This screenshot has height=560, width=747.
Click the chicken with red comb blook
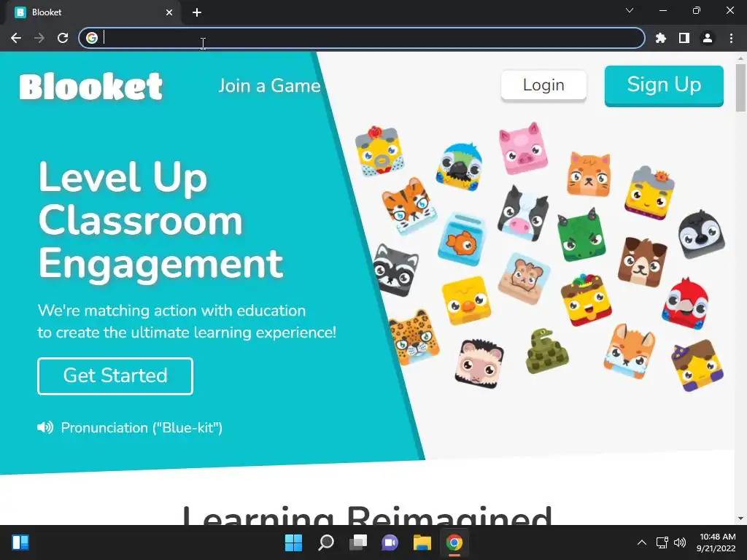(x=379, y=151)
